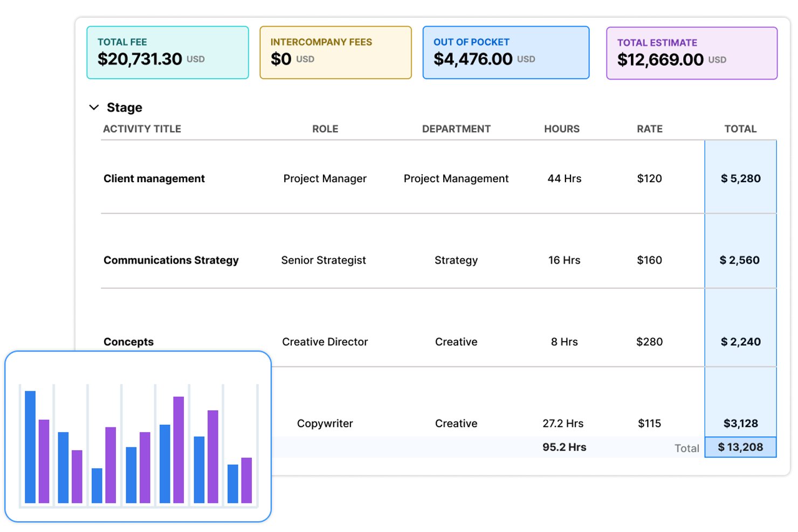Sort by Activity Title column header
The height and width of the screenshot is (532, 798).
pyautogui.click(x=142, y=129)
